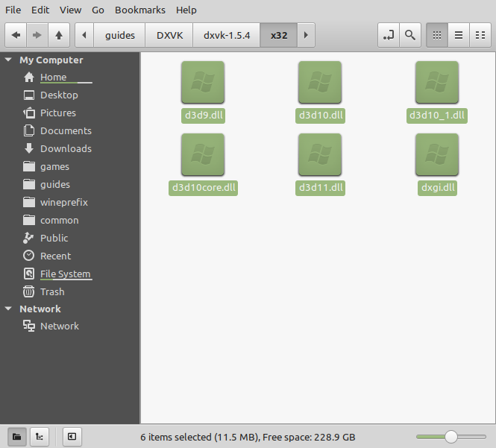The width and height of the screenshot is (496, 448).
Task: Click the dxgi.dll file name
Action: point(438,188)
